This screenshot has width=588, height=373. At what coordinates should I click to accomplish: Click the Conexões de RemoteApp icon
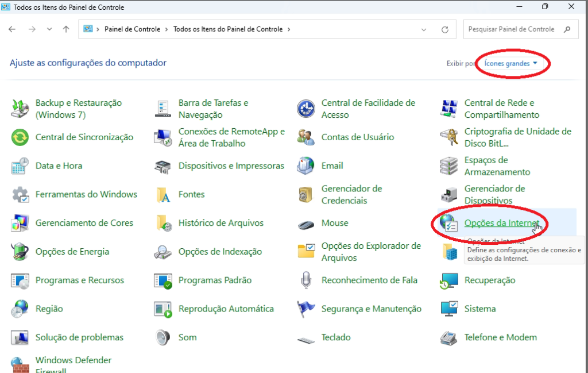tap(163, 137)
